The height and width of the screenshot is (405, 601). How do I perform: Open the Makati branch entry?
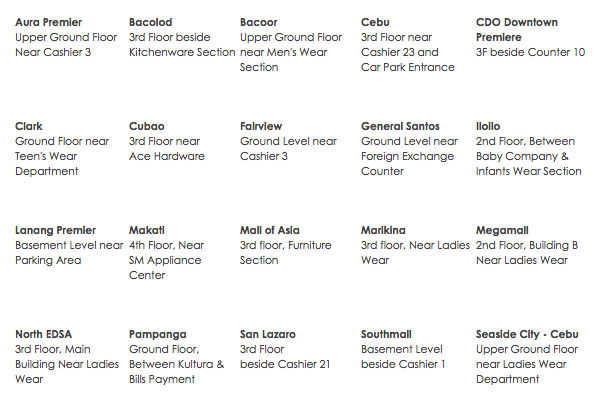pyautogui.click(x=147, y=230)
